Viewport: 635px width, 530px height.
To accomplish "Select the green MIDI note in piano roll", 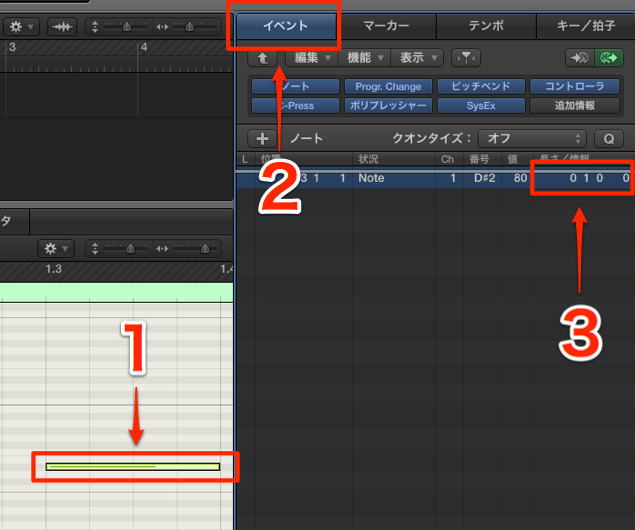I will click(x=133, y=467).
